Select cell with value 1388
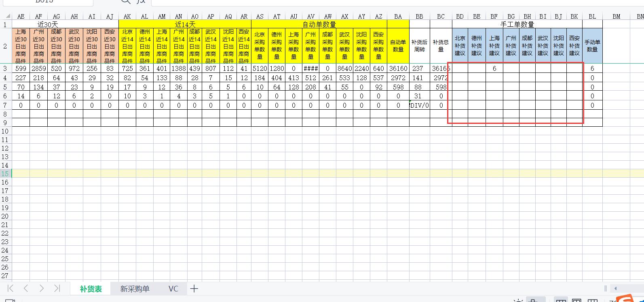Image resolution: width=644 pixels, height=302 pixels. click(179, 68)
